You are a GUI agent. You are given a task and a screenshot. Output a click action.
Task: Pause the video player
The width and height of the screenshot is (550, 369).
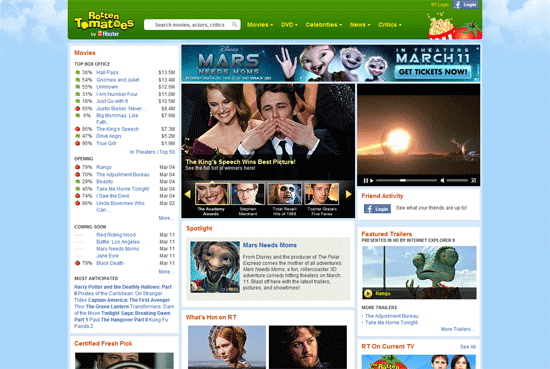tap(365, 181)
